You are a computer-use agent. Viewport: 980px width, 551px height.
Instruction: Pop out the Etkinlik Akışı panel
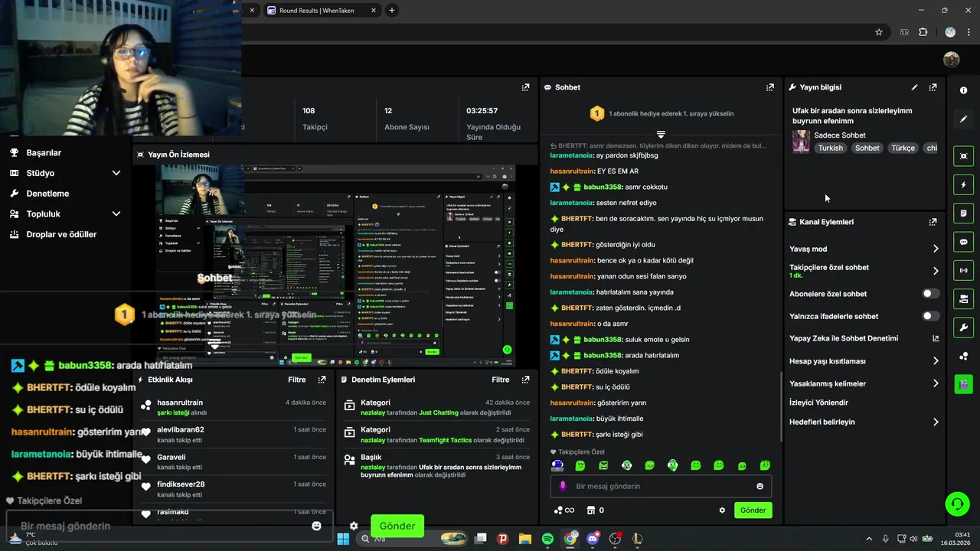pyautogui.click(x=322, y=380)
